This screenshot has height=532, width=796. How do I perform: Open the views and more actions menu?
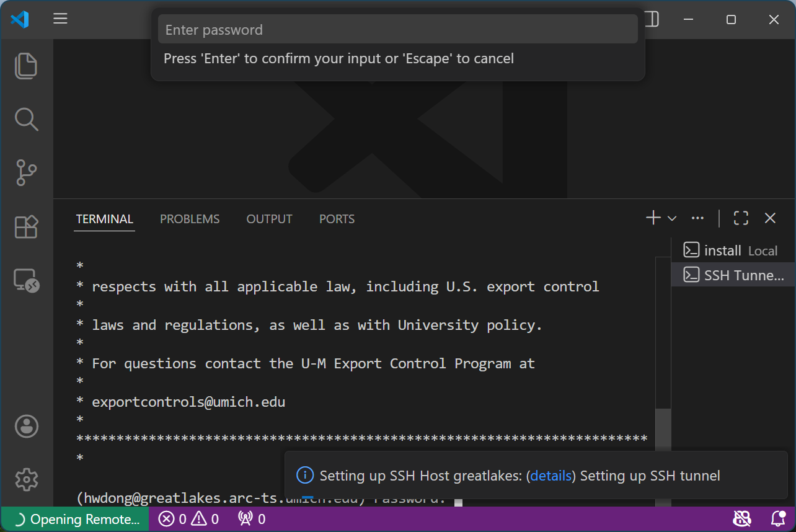(697, 218)
